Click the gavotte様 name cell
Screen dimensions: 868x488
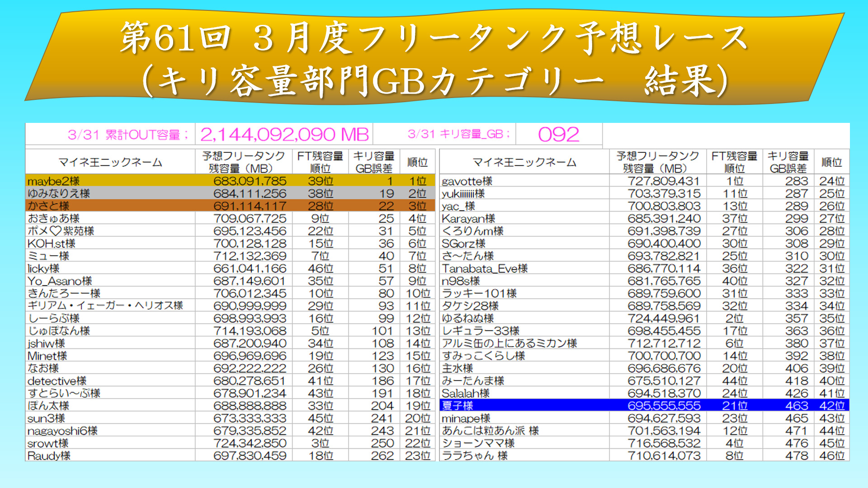(467, 181)
